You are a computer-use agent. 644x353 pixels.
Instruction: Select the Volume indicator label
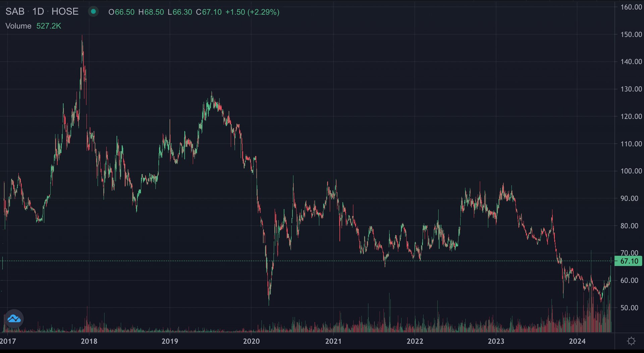[18, 26]
